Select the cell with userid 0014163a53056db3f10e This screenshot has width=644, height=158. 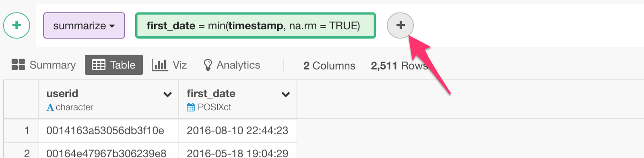[108, 131]
